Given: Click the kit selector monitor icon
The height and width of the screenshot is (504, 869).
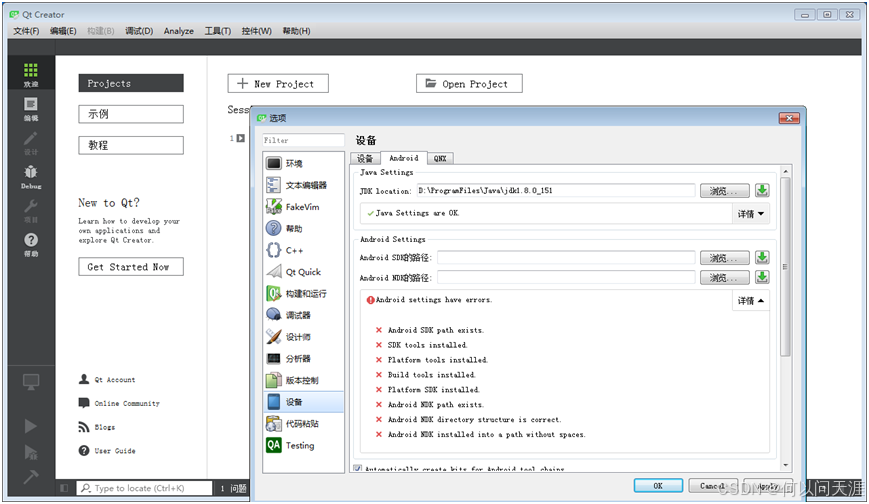Looking at the screenshot, I should tap(31, 381).
